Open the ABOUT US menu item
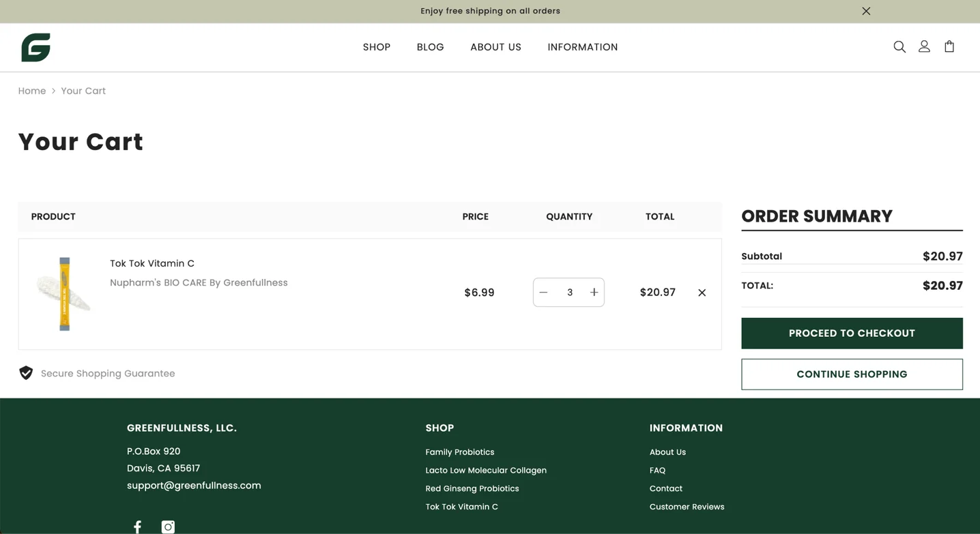Image resolution: width=980 pixels, height=534 pixels. [x=495, y=47]
